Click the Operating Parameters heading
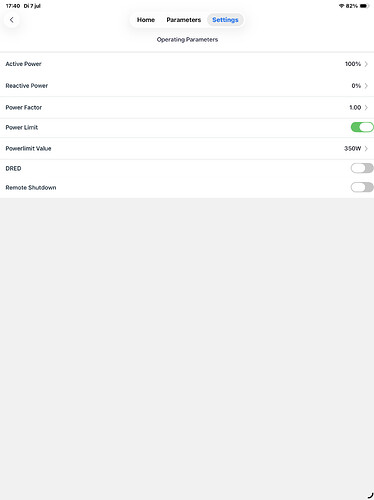This screenshot has height=500, width=374. point(187,40)
